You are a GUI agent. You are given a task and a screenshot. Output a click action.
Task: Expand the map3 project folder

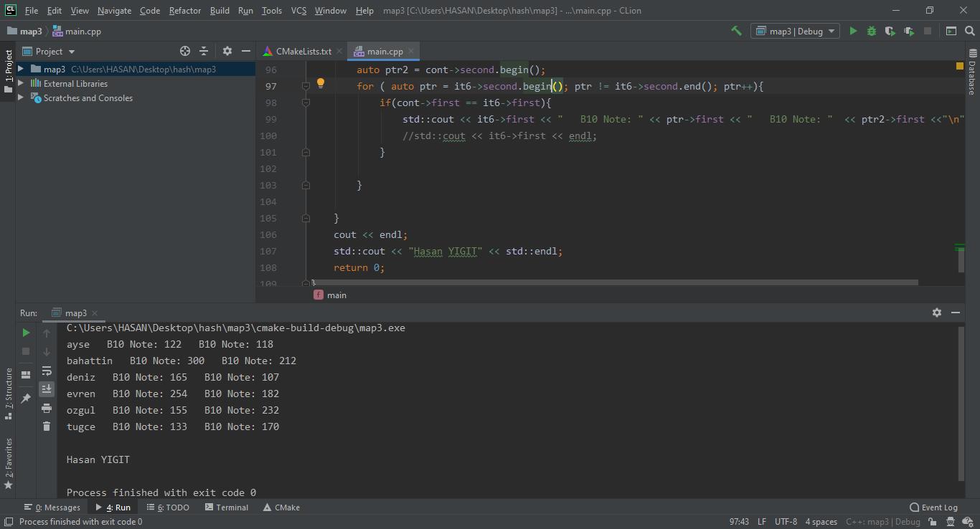[21, 69]
